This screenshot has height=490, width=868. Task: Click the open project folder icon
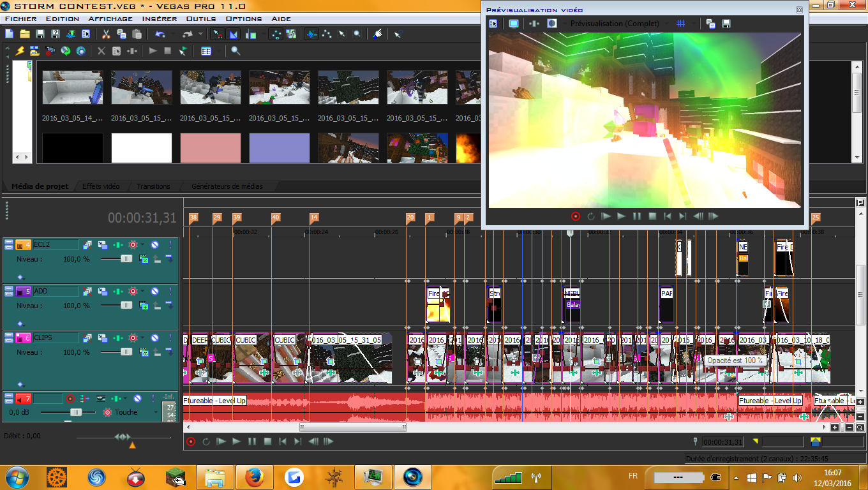pyautogui.click(x=25, y=34)
